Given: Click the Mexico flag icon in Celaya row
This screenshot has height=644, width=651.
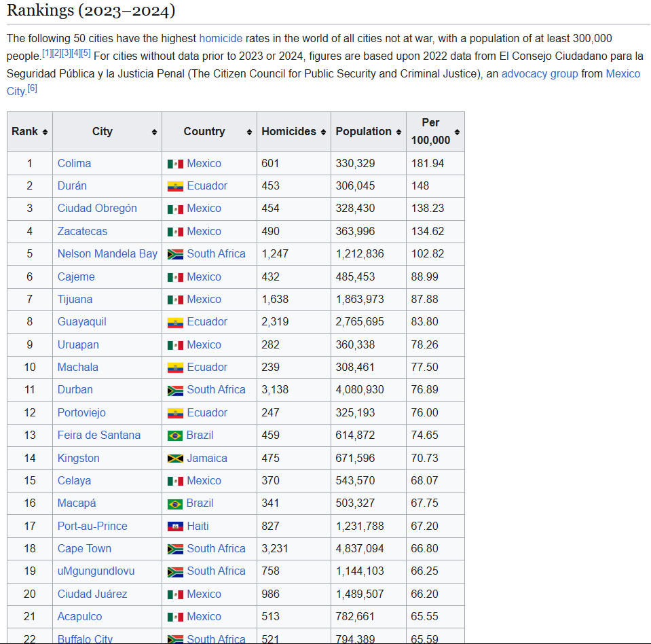Looking at the screenshot, I should pyautogui.click(x=175, y=481).
